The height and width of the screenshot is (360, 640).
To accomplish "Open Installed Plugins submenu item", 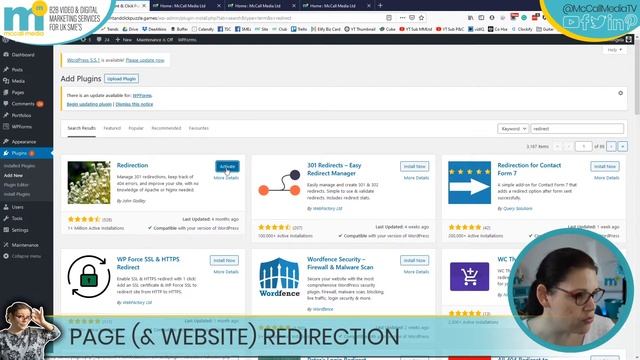I will coord(19,166).
